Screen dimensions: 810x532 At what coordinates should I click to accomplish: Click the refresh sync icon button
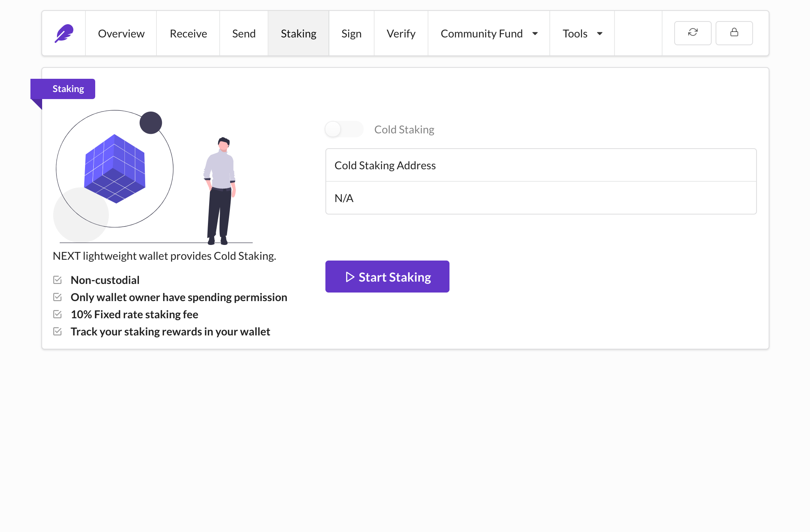point(693,33)
